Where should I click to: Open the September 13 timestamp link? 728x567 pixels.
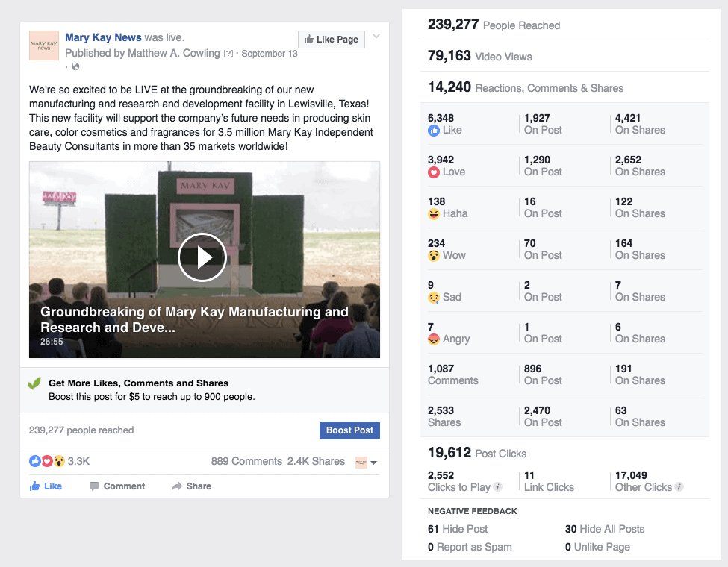coord(270,54)
